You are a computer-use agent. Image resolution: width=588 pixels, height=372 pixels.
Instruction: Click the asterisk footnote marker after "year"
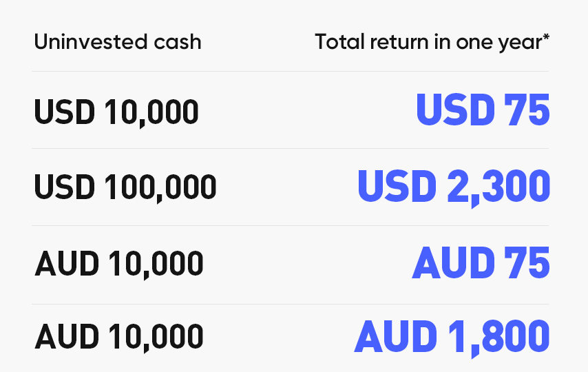[546, 37]
